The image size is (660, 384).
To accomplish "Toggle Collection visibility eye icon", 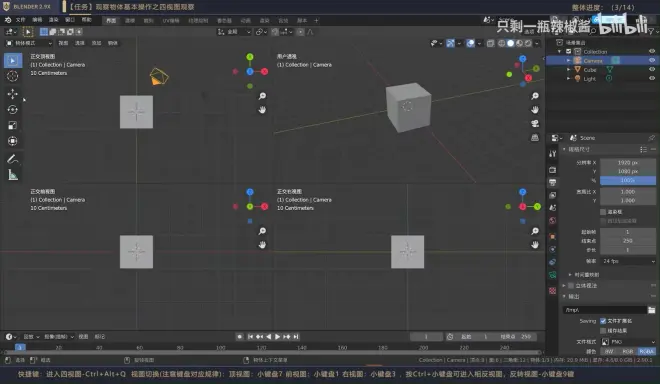I will [652, 51].
